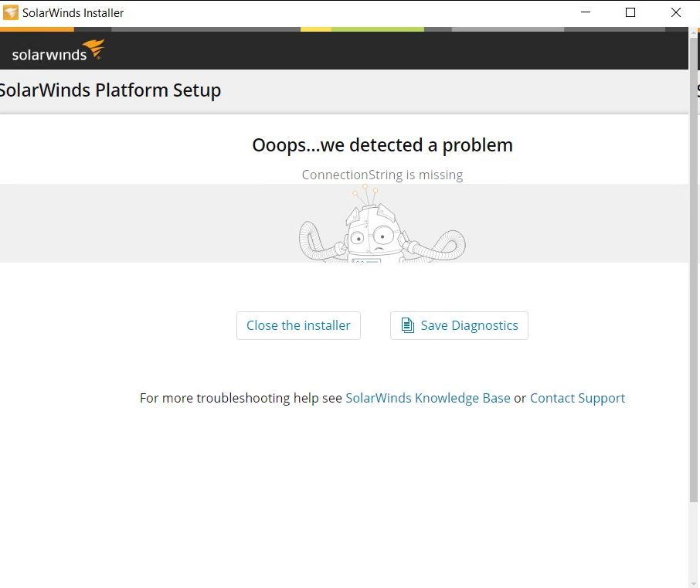Click the robot error illustration
This screenshot has height=588, width=700.
(382, 223)
